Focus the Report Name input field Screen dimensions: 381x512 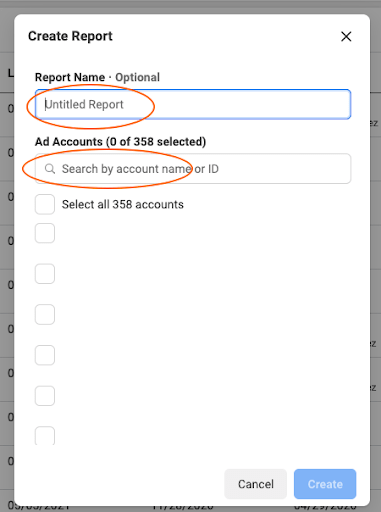[x=193, y=104]
